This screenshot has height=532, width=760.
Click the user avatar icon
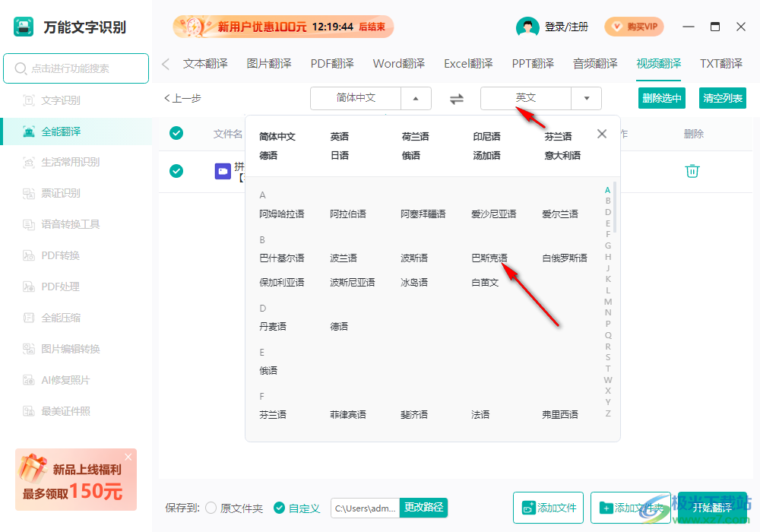point(527,27)
